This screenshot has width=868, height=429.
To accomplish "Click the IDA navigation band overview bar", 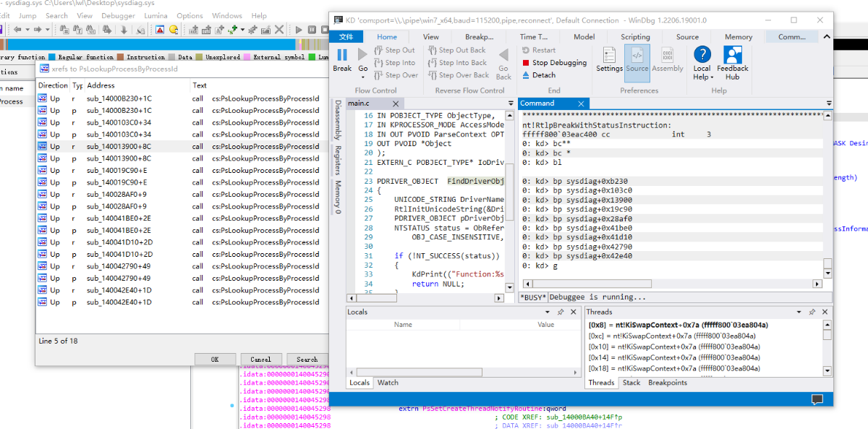I will point(159,45).
